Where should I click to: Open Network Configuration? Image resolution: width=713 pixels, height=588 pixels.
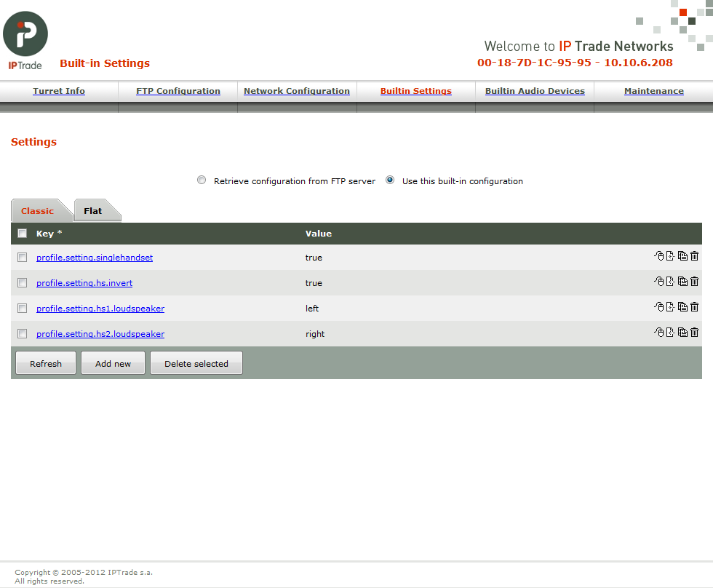click(x=297, y=91)
